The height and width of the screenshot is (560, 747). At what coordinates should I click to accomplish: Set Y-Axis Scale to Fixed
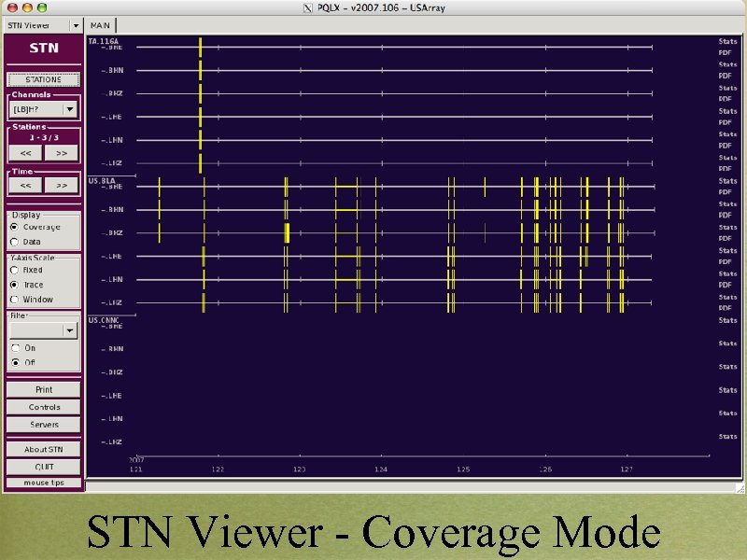click(15, 270)
